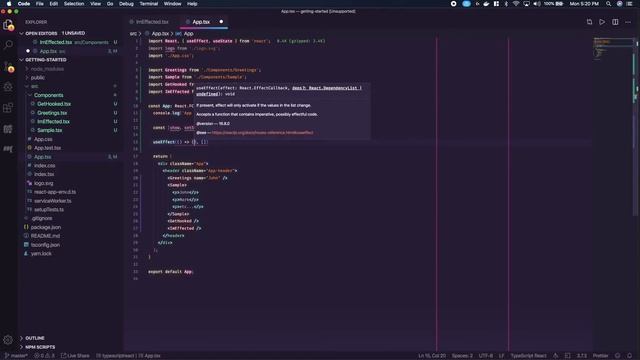Open the Search view in activity bar

(8, 44)
